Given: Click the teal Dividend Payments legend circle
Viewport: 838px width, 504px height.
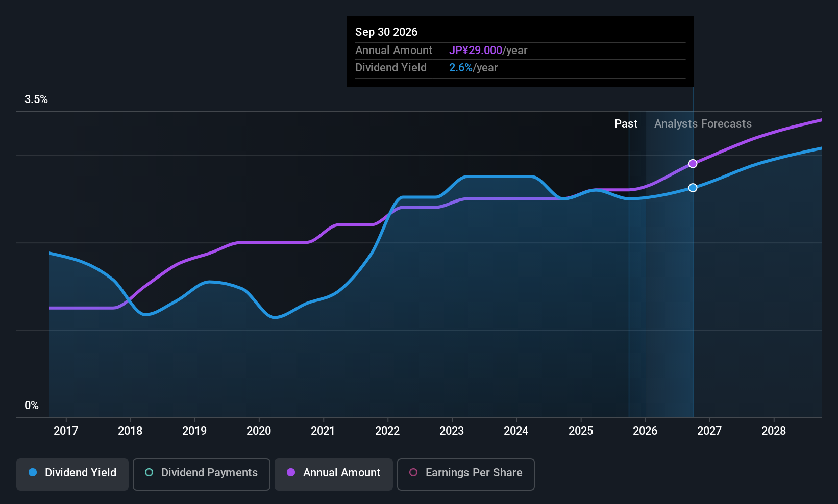Looking at the screenshot, I should [x=149, y=472].
